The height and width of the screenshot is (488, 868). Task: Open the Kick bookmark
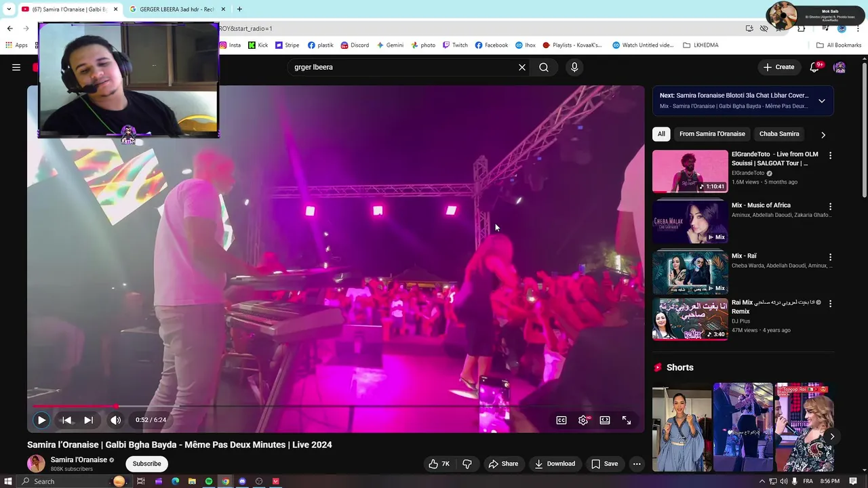click(x=258, y=45)
